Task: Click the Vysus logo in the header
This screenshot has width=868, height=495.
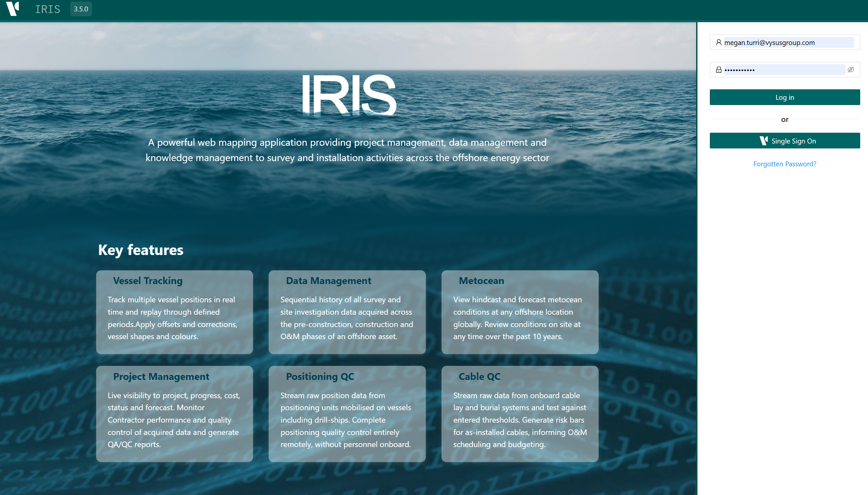Action: pos(13,9)
